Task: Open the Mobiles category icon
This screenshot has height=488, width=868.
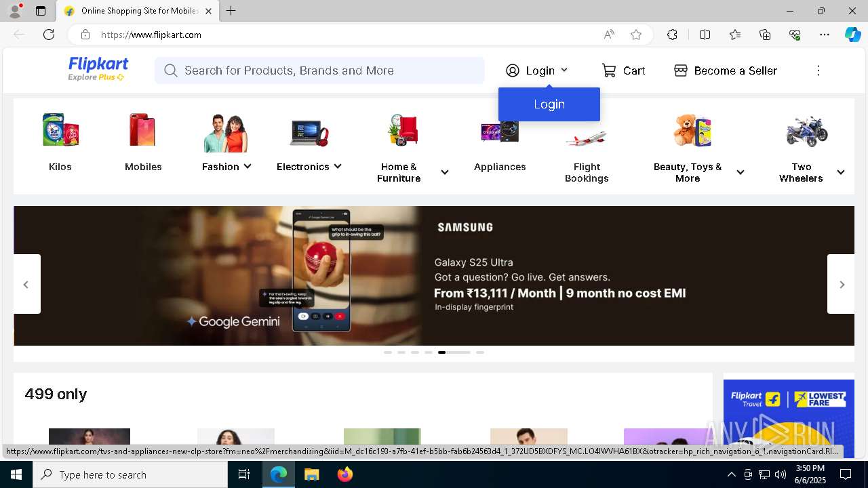Action: click(x=143, y=129)
